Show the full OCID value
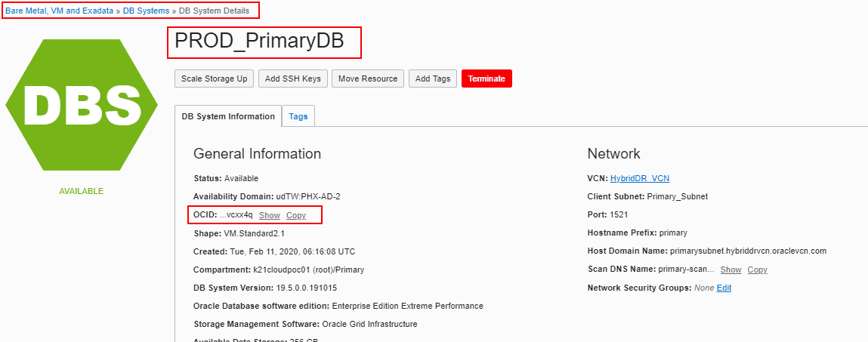This screenshot has width=868, height=342. 269,215
